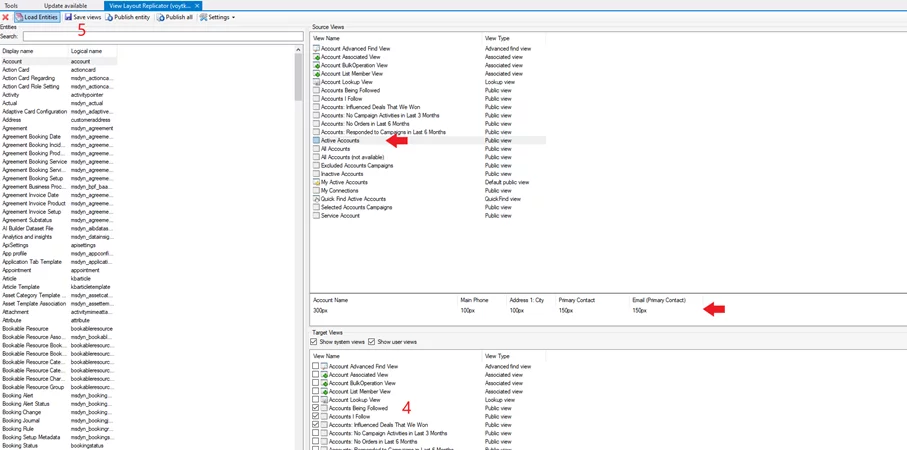Select All Accounts in Source Views

pyautogui.click(x=335, y=149)
